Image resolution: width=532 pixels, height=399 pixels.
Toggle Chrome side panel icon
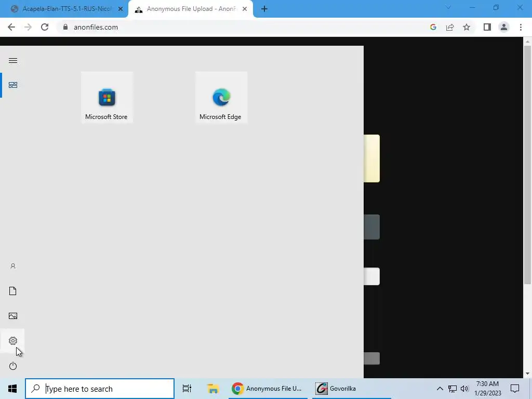point(487,27)
